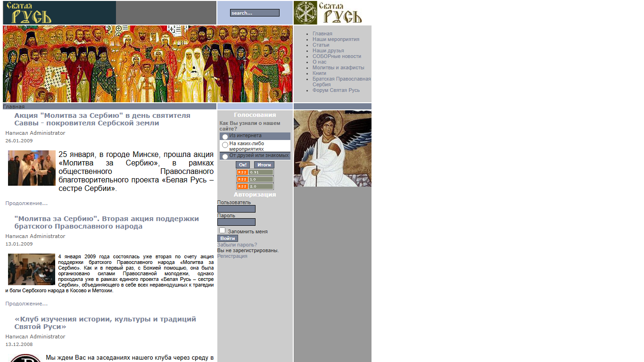Click the search input field
The height and width of the screenshot is (362, 644).
pos(255,13)
